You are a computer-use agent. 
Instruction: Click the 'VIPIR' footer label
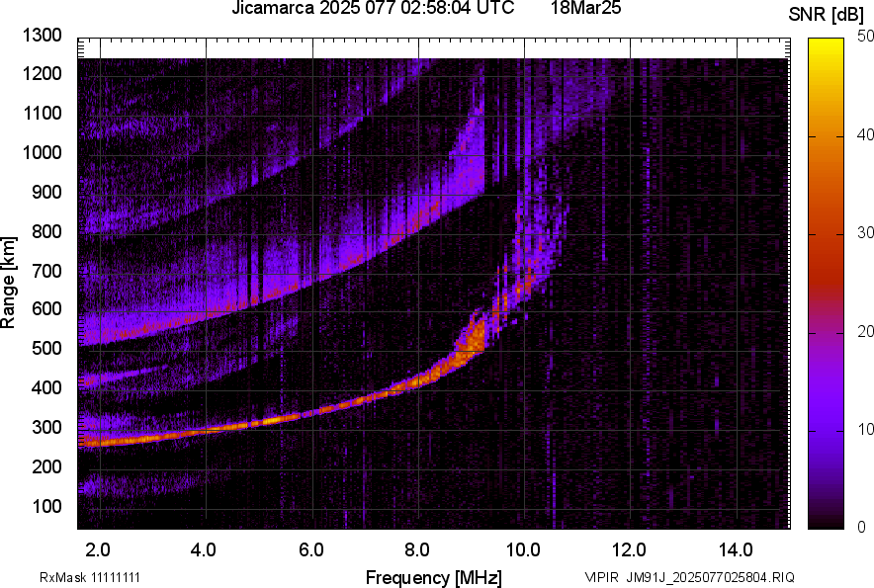pos(601,577)
